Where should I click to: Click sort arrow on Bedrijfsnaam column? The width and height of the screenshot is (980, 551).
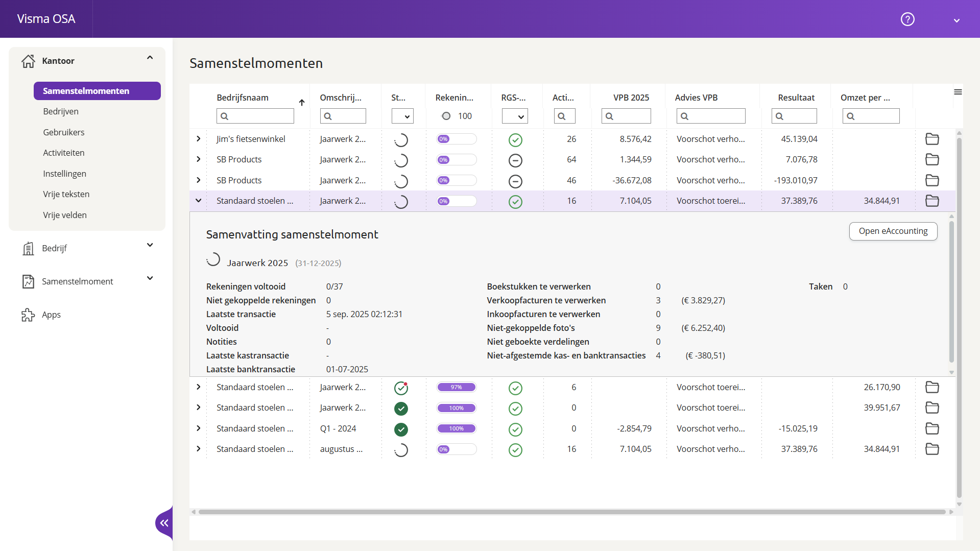coord(302,103)
